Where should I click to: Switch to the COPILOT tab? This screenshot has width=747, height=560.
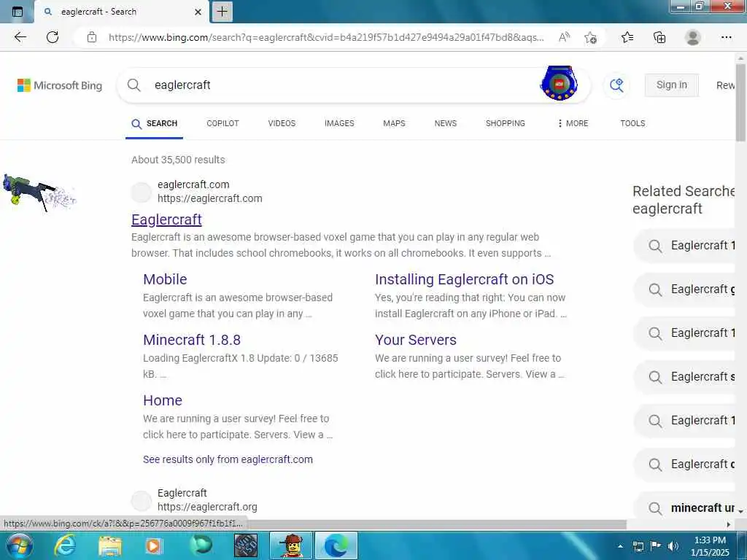222,123
